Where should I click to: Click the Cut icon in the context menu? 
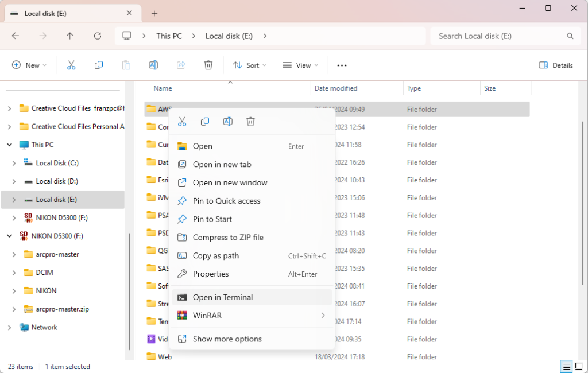182,122
